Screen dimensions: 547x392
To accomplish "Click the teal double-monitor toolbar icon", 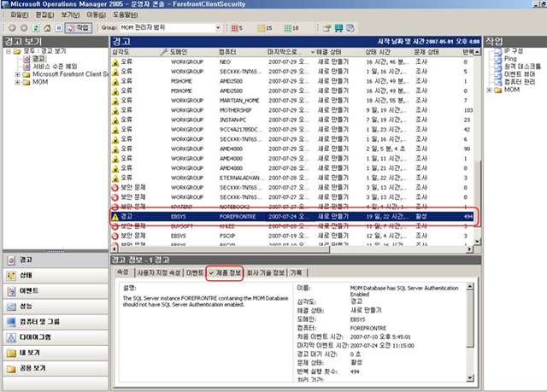I will point(338,28).
